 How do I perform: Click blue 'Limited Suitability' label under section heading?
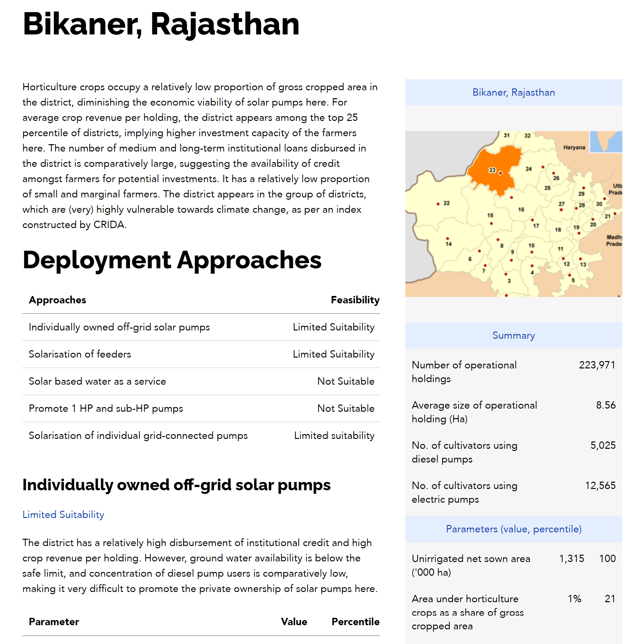pos(64,514)
